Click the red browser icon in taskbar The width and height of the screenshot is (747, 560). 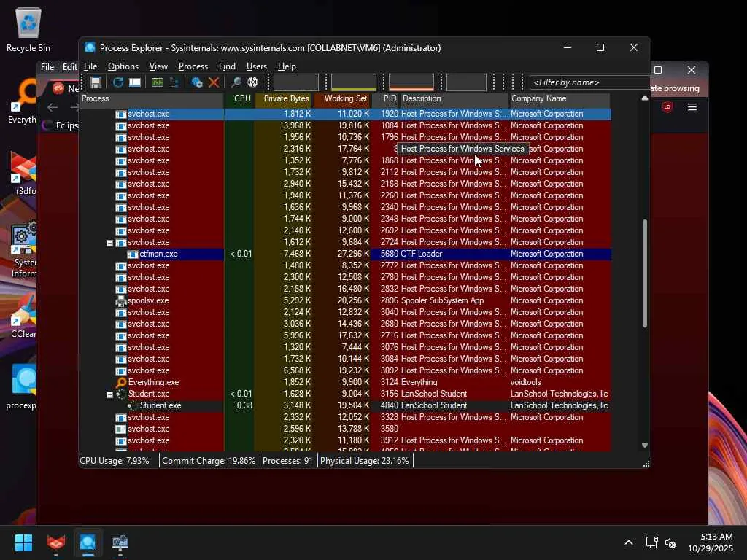click(x=55, y=542)
